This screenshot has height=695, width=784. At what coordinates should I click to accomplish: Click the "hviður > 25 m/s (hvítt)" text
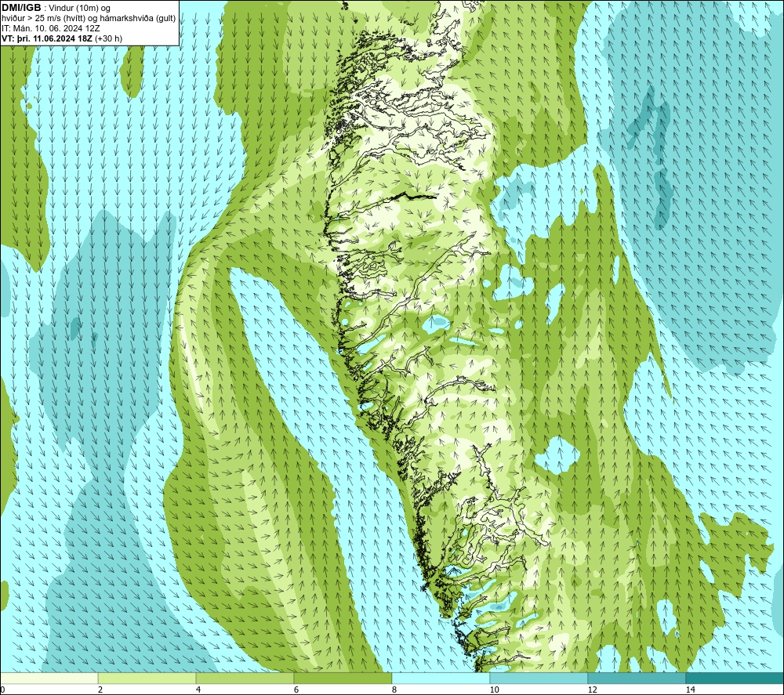click(x=43, y=18)
